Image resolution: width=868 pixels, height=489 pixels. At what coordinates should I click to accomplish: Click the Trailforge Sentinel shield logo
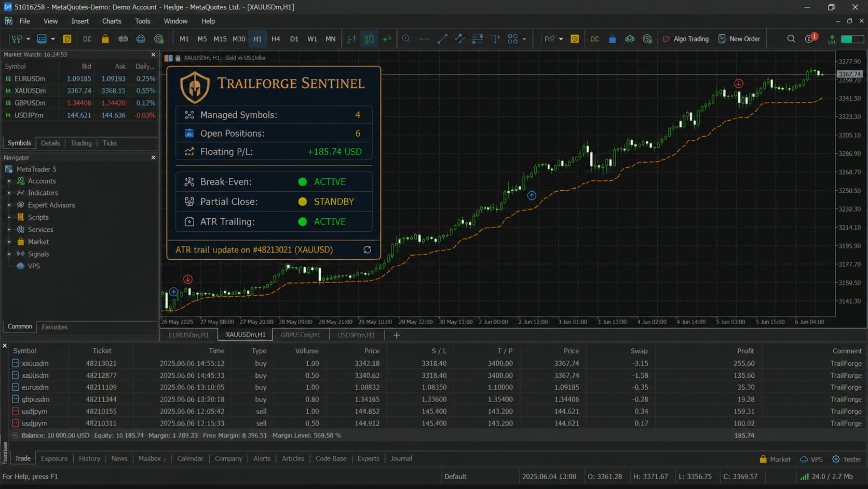195,87
